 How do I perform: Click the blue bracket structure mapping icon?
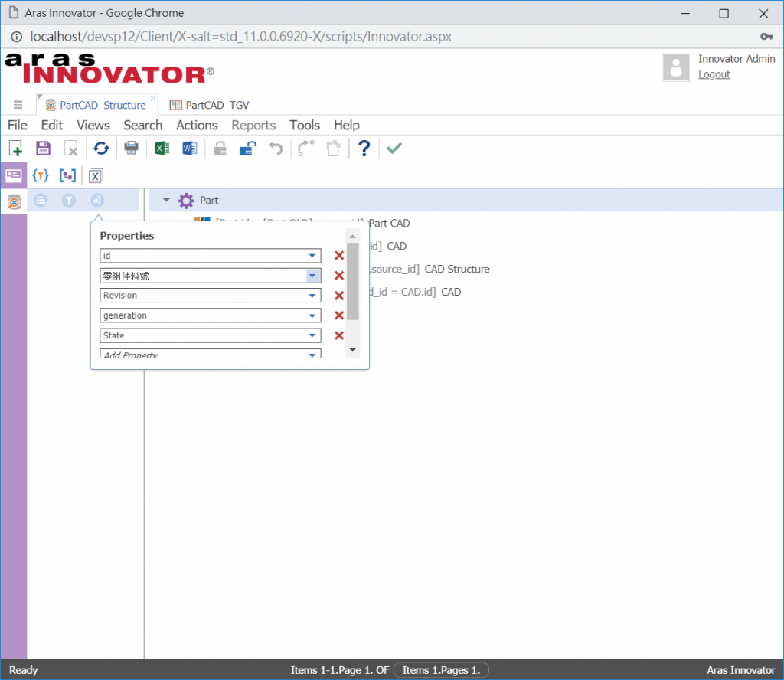[67, 175]
